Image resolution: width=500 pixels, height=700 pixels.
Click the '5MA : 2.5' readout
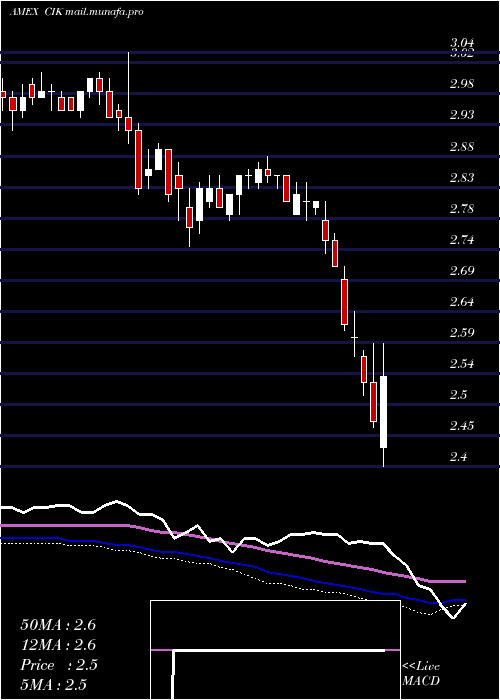tap(53, 684)
